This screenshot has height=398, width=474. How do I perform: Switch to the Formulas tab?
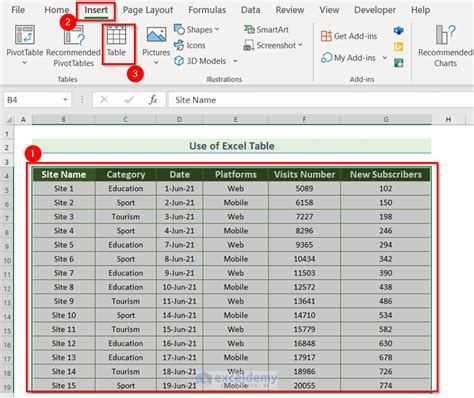click(207, 10)
